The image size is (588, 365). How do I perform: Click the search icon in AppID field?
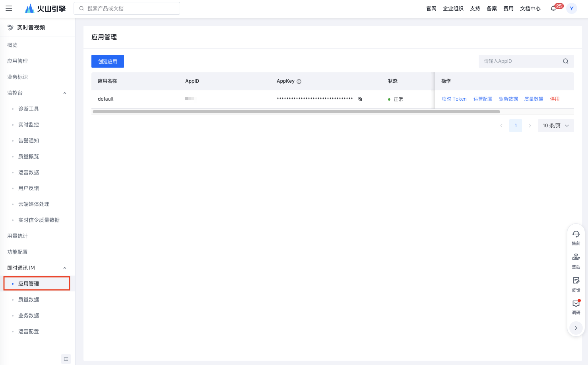click(566, 61)
